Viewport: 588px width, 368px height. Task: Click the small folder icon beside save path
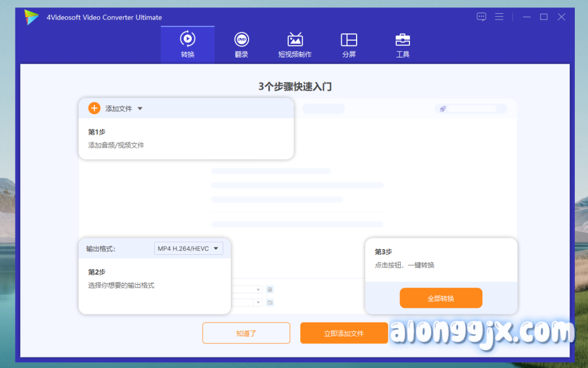coord(270,302)
